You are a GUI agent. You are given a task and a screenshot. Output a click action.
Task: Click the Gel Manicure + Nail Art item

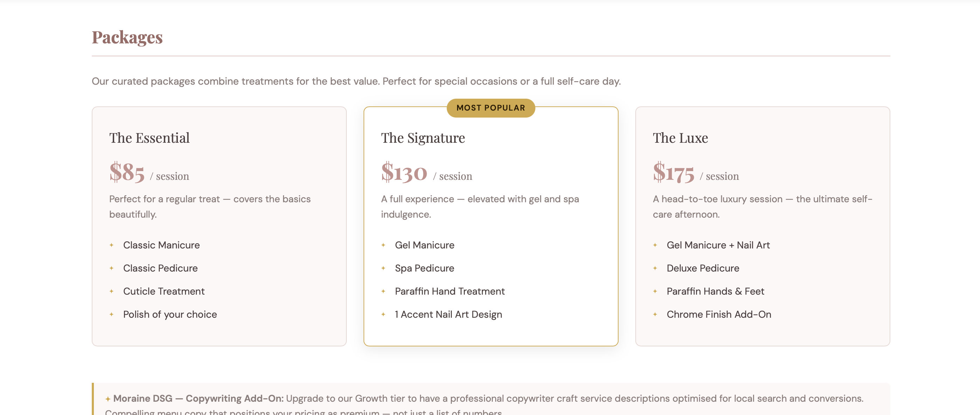[718, 245]
